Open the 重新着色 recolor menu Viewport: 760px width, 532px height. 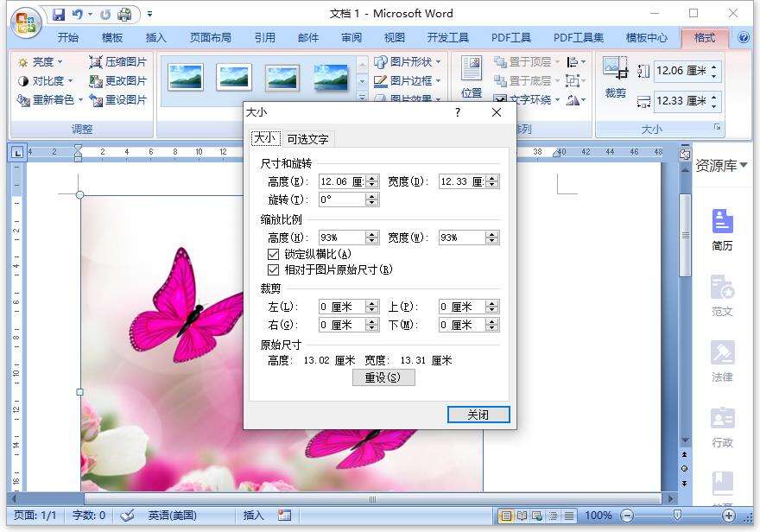50,100
